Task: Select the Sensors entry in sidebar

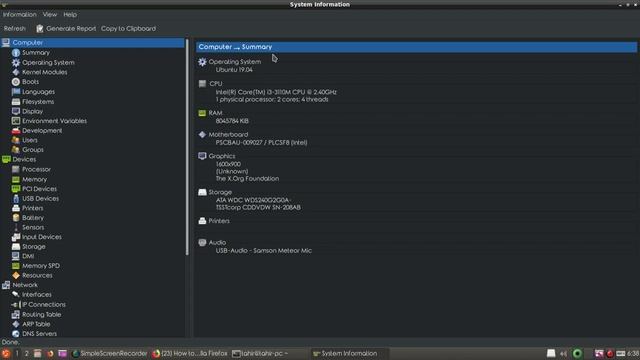Action: pos(33,227)
